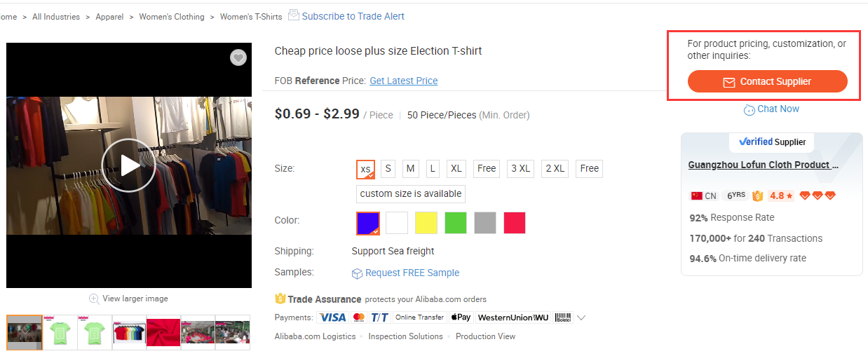Image resolution: width=868 pixels, height=356 pixels.
Task: Play the product video
Action: [x=129, y=165]
